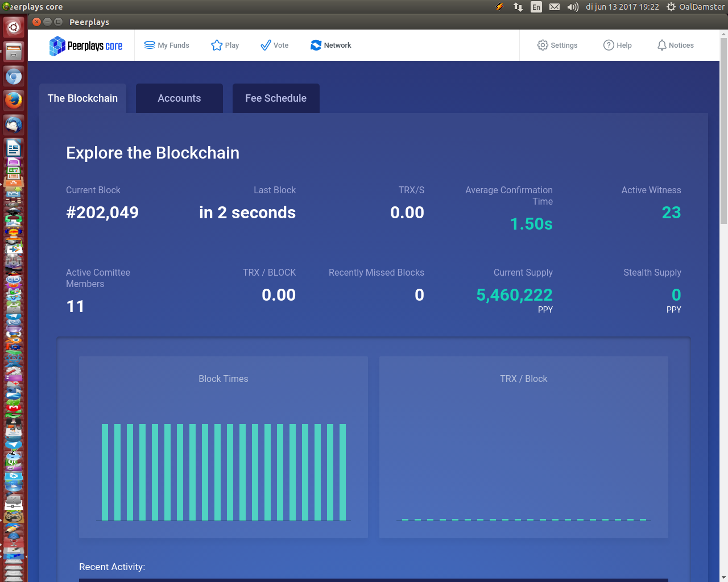Image resolution: width=728 pixels, height=582 pixels.
Task: Click the 1.50s average confirmation time value
Action: [x=531, y=224]
